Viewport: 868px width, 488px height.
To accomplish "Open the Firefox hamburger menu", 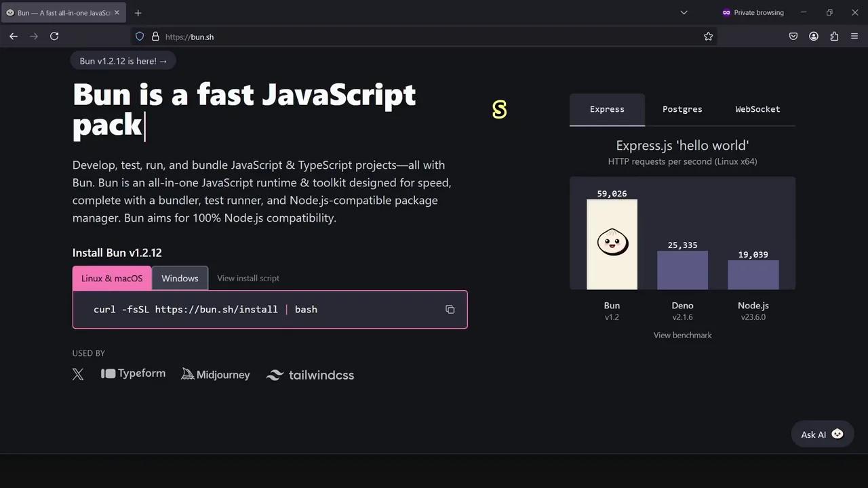I will (854, 37).
